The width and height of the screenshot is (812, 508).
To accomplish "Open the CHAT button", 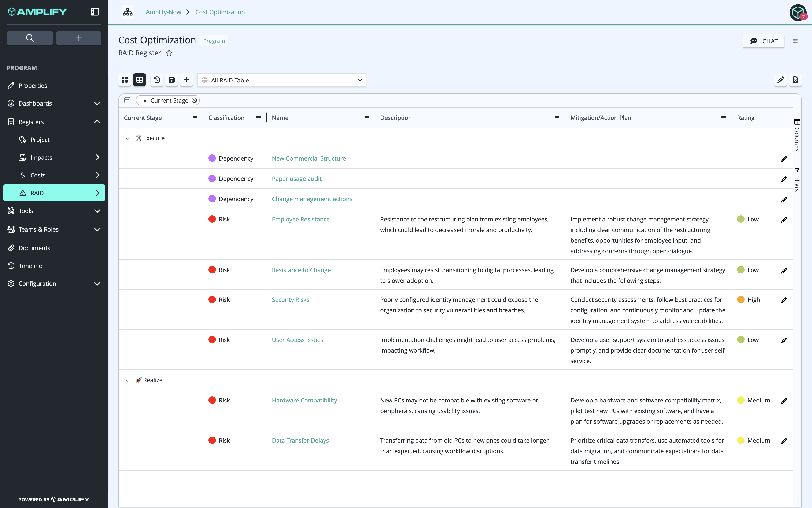I will pyautogui.click(x=764, y=41).
